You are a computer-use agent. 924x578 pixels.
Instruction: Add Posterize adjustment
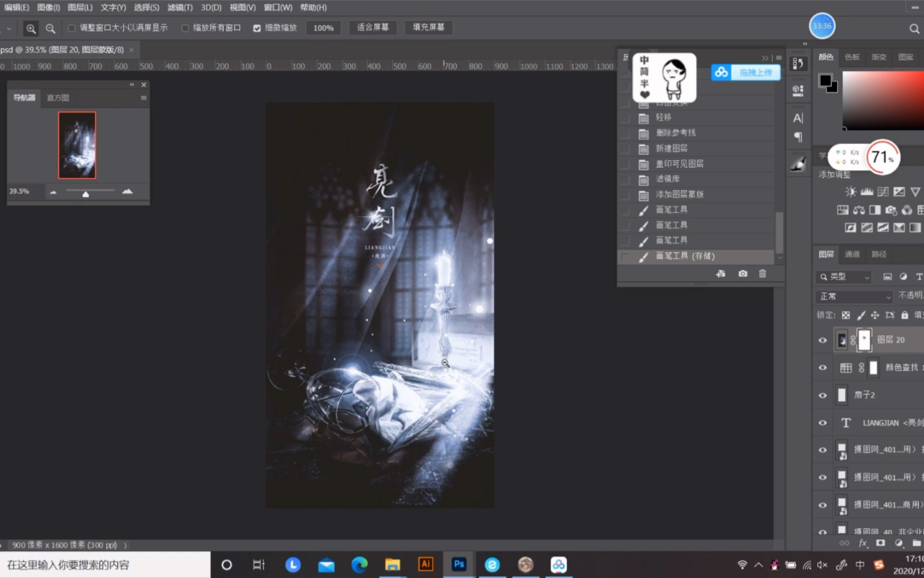pos(867,228)
